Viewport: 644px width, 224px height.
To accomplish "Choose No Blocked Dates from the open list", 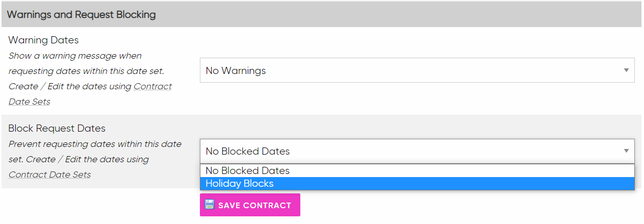I will pos(247,171).
